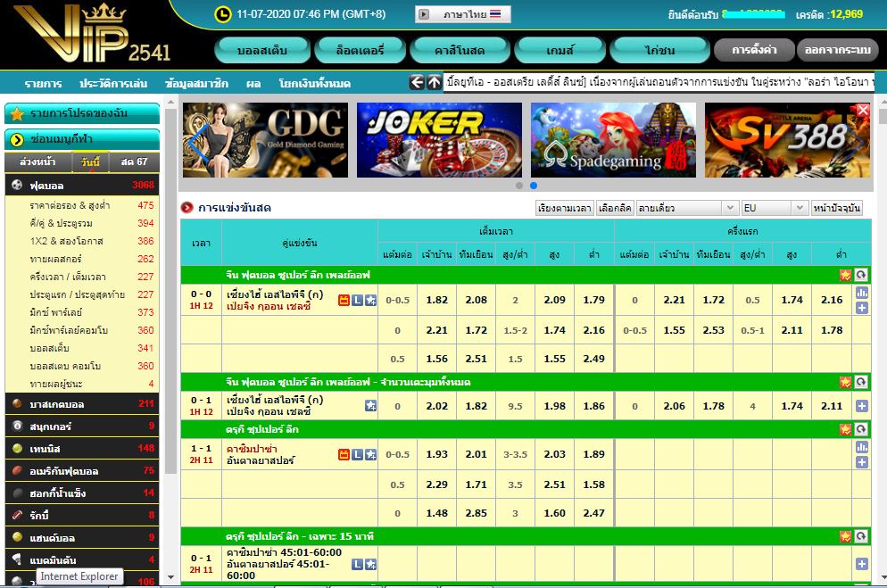This screenshot has width=887, height=588.
Task: Open the ภาษาไทย language selector
Action: pyautogui.click(x=463, y=14)
